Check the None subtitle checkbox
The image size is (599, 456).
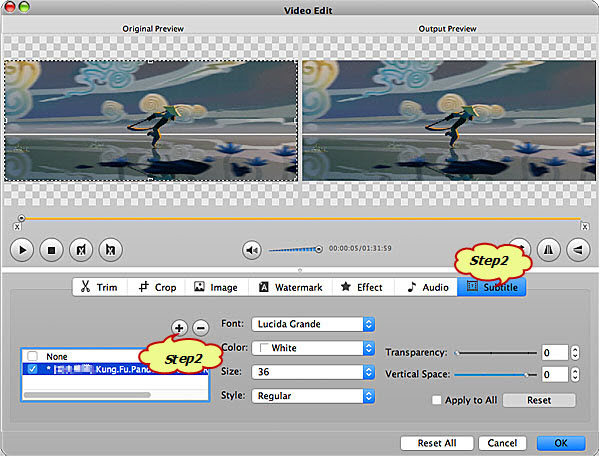(x=32, y=356)
